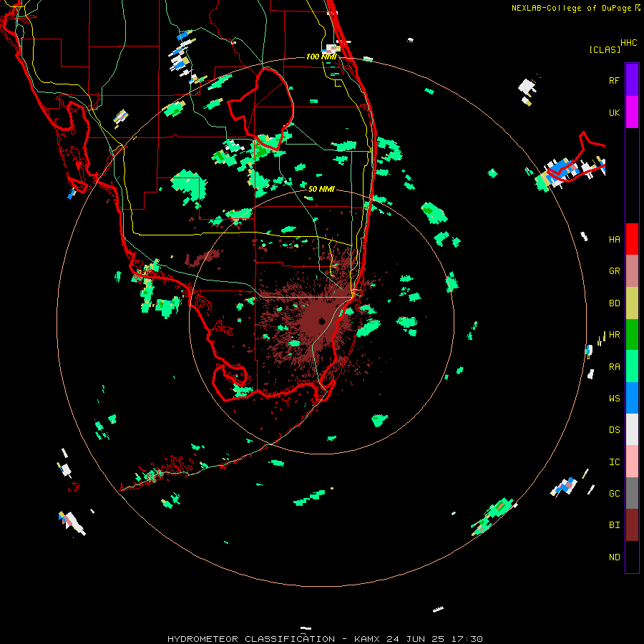Image resolution: width=644 pixels, height=644 pixels.
Task: Click the DS legend label
Action: click(x=614, y=429)
